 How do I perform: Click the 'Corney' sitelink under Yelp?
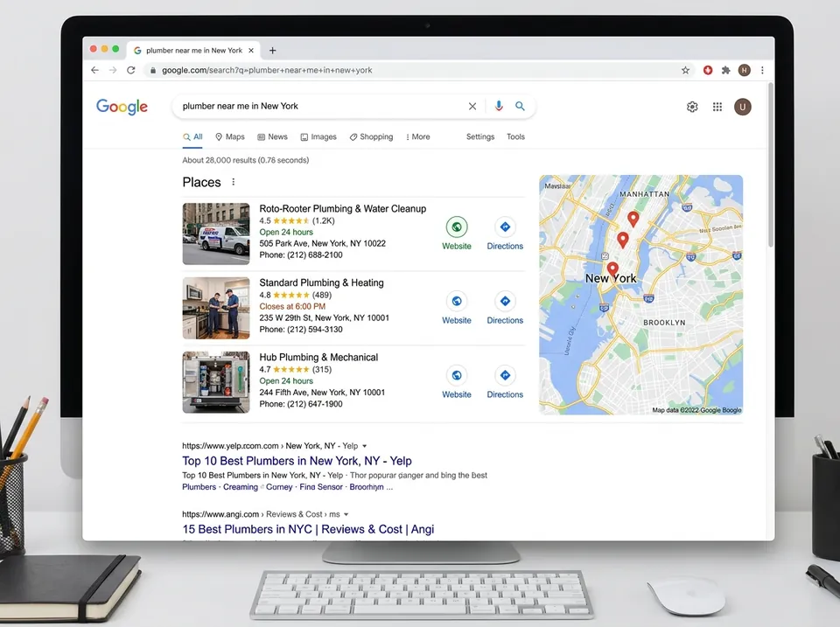(279, 487)
